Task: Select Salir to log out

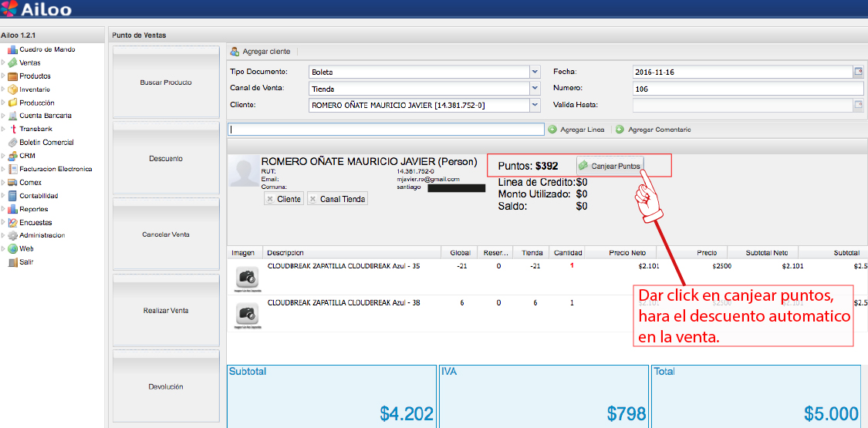Action: tap(27, 262)
